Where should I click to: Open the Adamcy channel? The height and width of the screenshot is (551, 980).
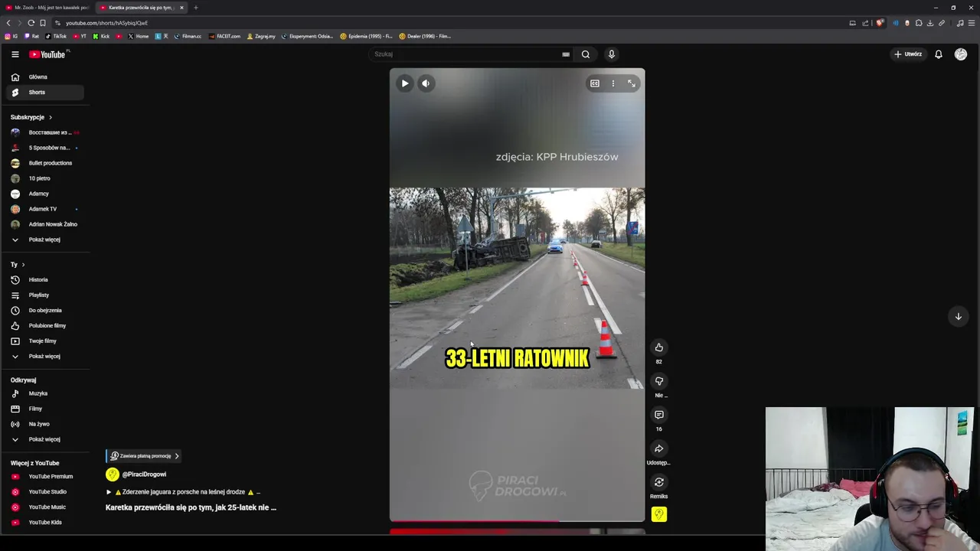pos(45,194)
